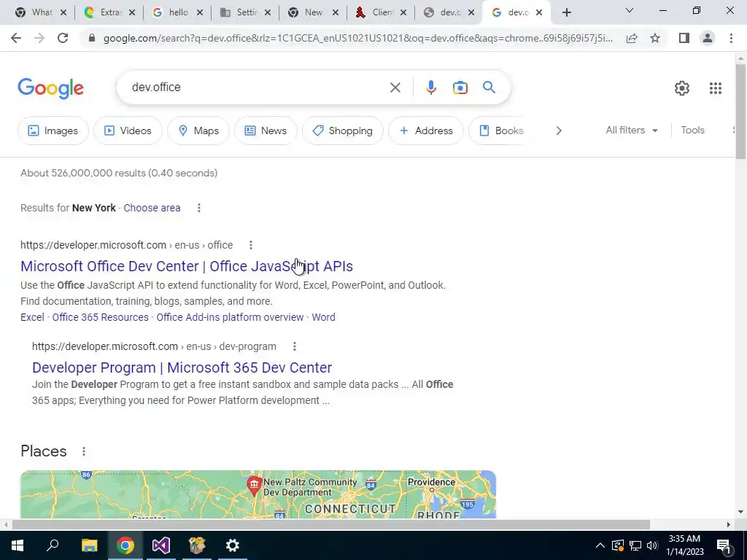Switch to the 'hello' Google tab
Viewport: 747px width, 560px height.
(x=178, y=13)
